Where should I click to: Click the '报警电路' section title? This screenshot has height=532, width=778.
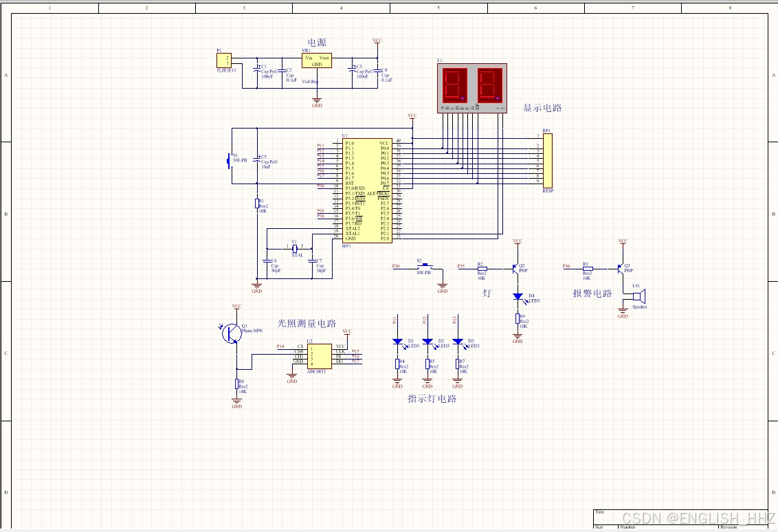592,293
